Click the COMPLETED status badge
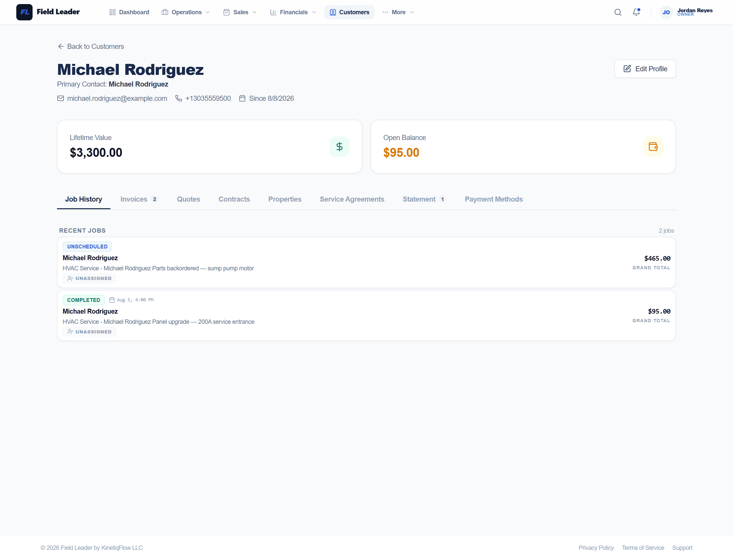Screen dimensions: 733x560 tap(84, 300)
